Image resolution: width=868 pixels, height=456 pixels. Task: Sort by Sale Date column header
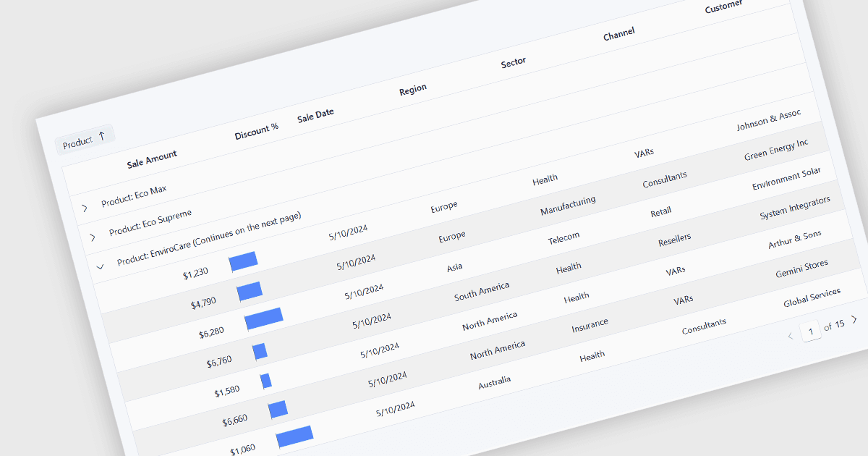click(315, 115)
